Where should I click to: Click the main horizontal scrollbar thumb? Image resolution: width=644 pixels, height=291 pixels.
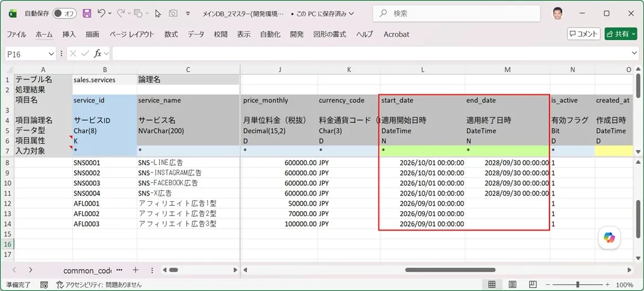point(450,270)
